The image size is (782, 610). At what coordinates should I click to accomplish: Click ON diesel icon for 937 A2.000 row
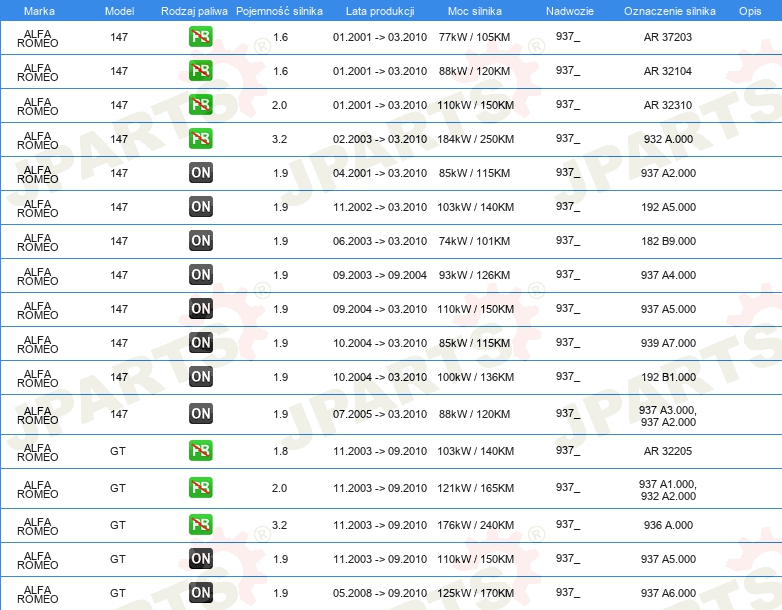tap(200, 173)
